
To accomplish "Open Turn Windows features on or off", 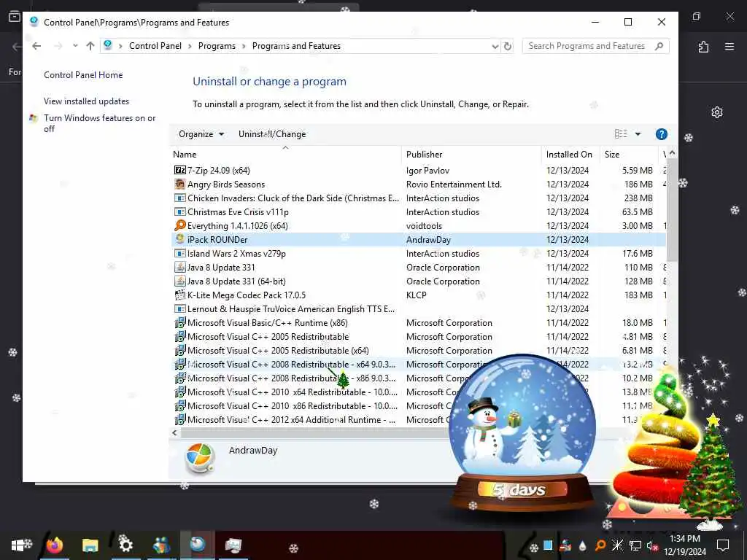I will pos(99,123).
